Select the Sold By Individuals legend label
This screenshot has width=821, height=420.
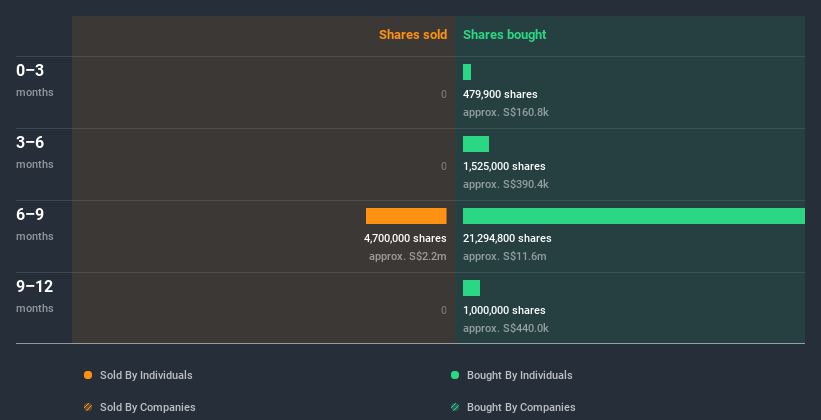[x=146, y=375]
